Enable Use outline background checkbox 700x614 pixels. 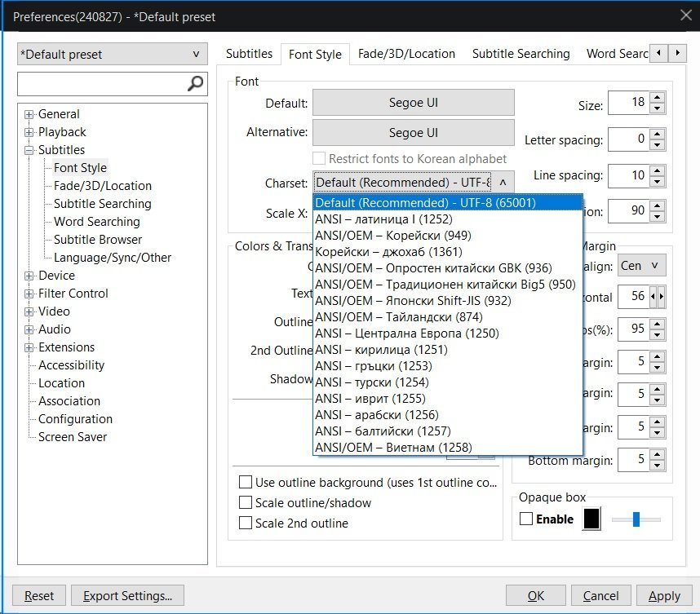(x=245, y=483)
